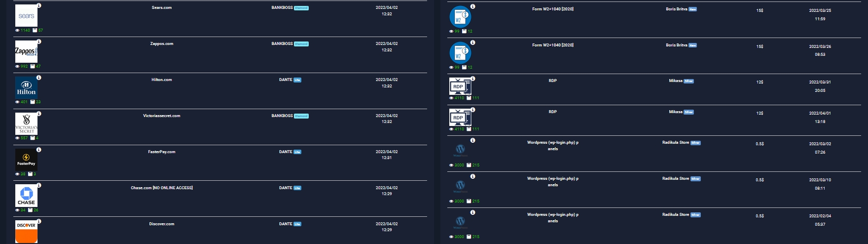Open info icon on Wordpress listing dated 2022/03/10
Screen dimensions: 868x244
[x=472, y=176]
